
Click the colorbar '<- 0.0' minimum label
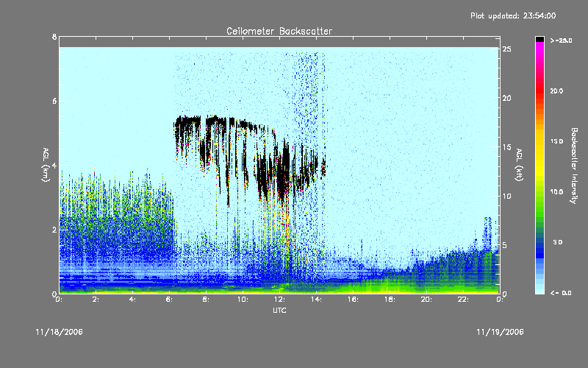tap(561, 293)
